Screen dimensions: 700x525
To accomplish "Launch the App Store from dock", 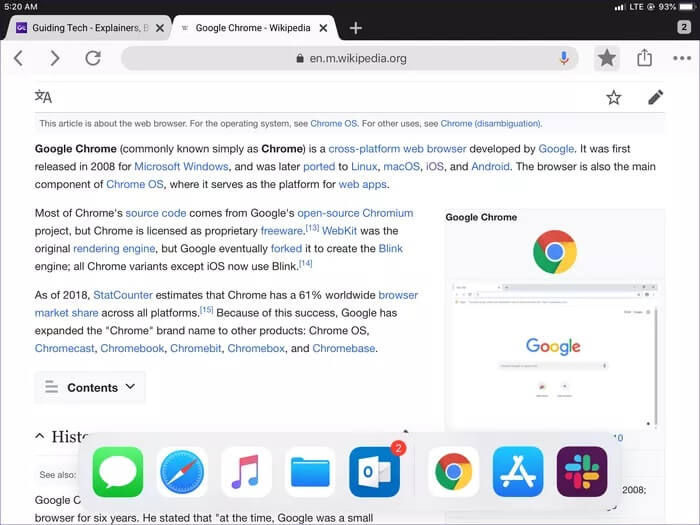I will tap(518, 472).
